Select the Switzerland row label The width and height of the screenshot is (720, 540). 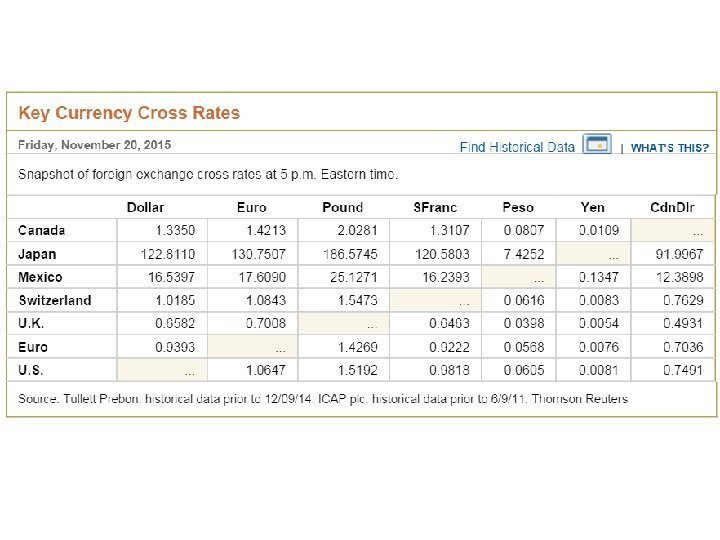[55, 300]
